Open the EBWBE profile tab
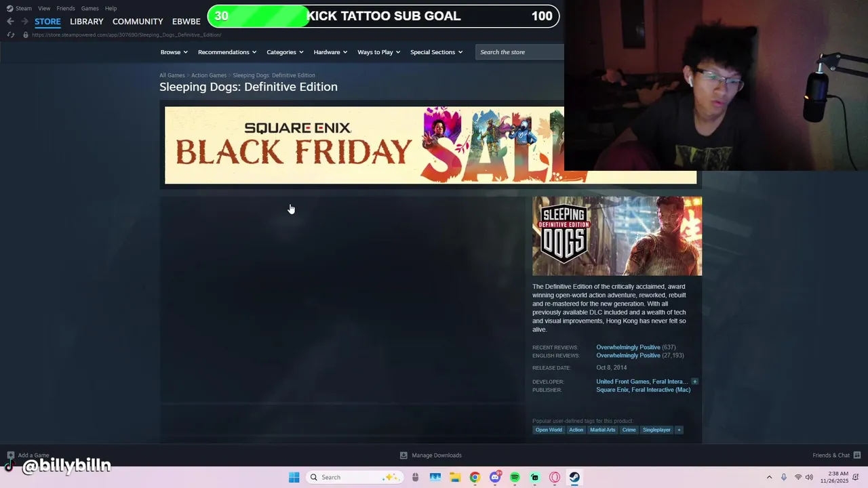Image resolution: width=868 pixels, height=488 pixels. (186, 22)
